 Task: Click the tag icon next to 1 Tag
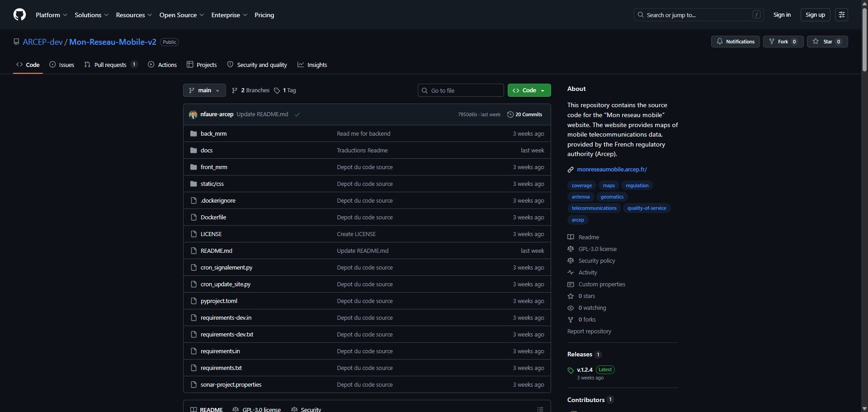tap(277, 90)
